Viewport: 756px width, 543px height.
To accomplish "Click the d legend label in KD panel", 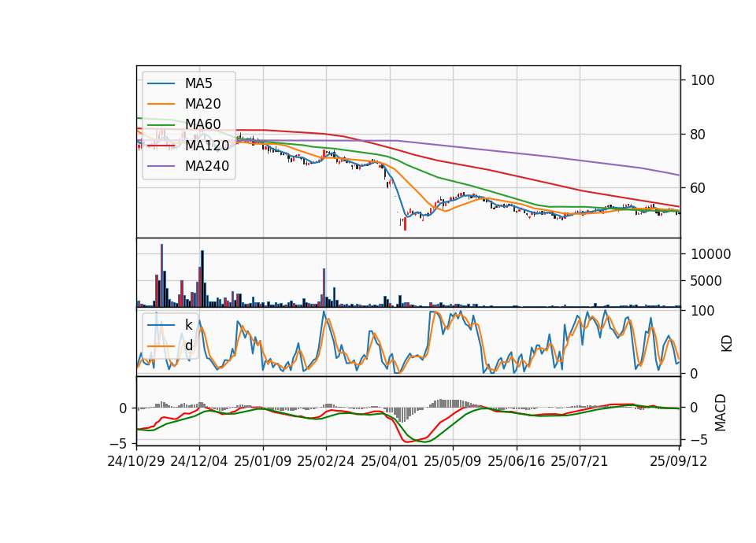I will click(x=188, y=345).
